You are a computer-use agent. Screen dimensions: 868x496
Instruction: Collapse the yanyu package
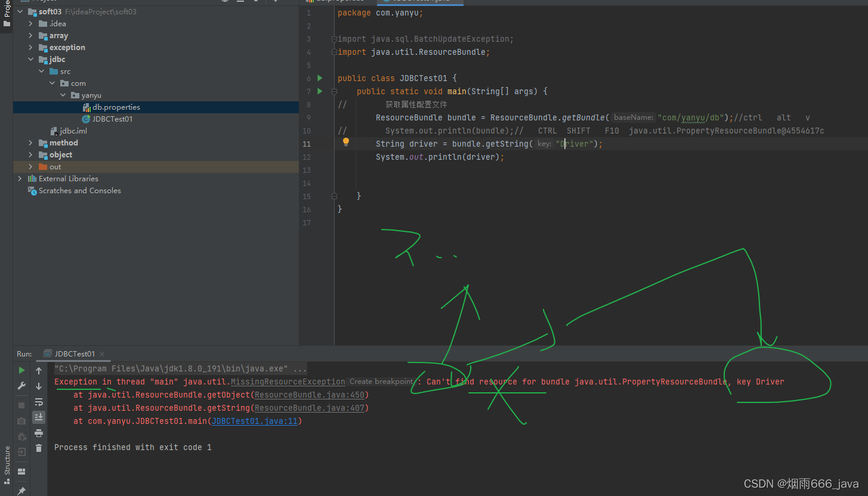point(63,95)
